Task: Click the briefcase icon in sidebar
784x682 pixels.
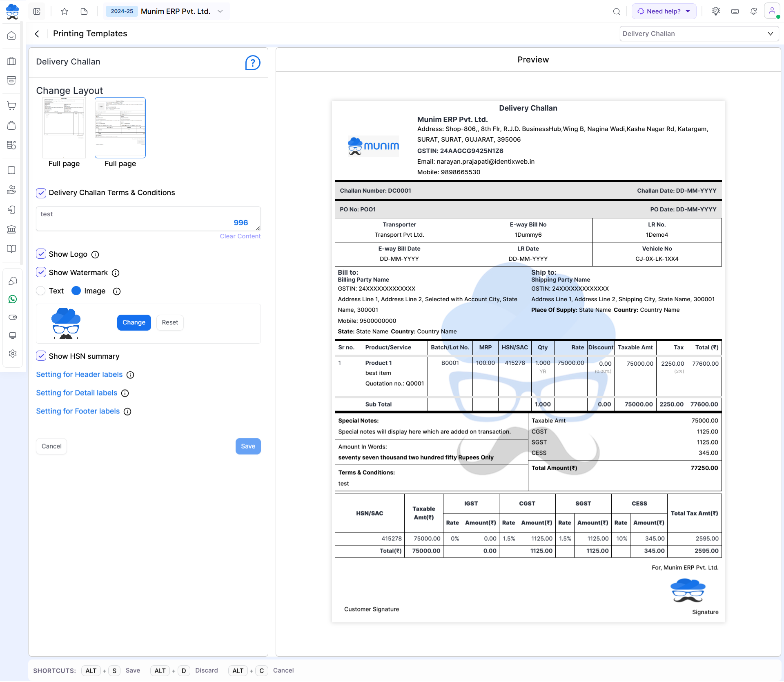Action: [x=11, y=61]
